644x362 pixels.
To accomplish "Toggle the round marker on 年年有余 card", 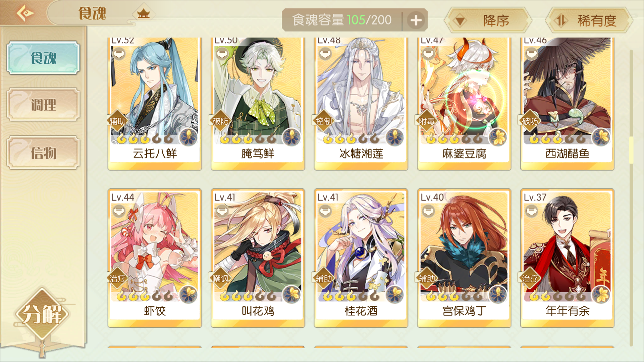I will coord(531,211).
